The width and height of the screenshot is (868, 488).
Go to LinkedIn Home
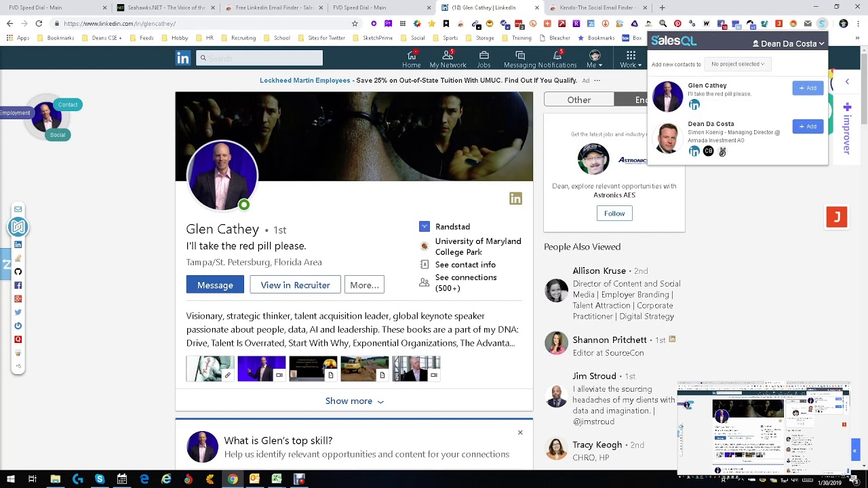click(x=411, y=59)
